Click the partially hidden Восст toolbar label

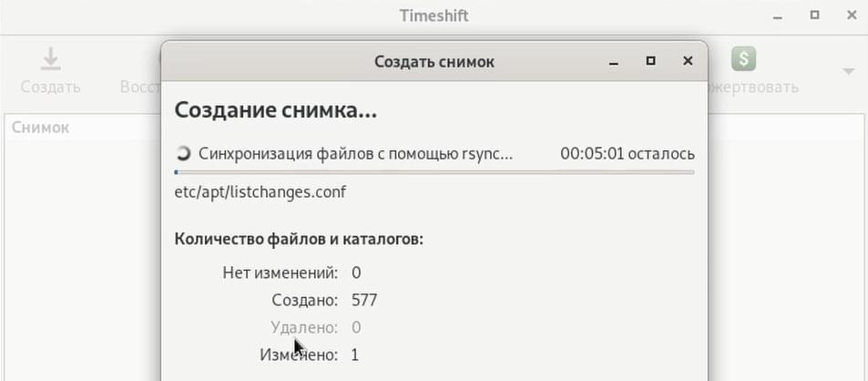140,87
